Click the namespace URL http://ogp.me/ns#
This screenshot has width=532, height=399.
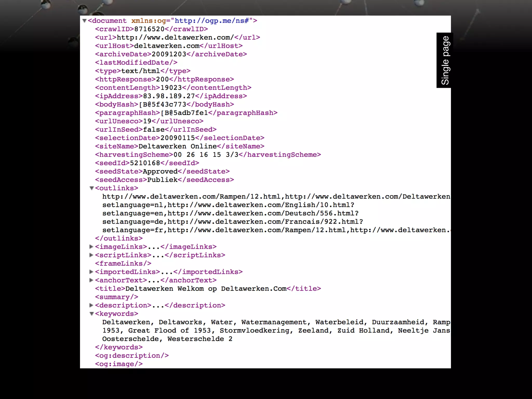pyautogui.click(x=212, y=21)
